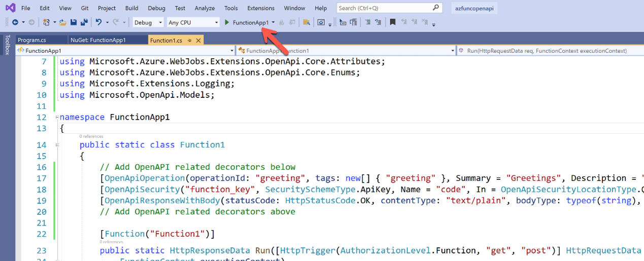Click the Undo arrow icon
The height and width of the screenshot is (261, 644).
click(x=98, y=22)
